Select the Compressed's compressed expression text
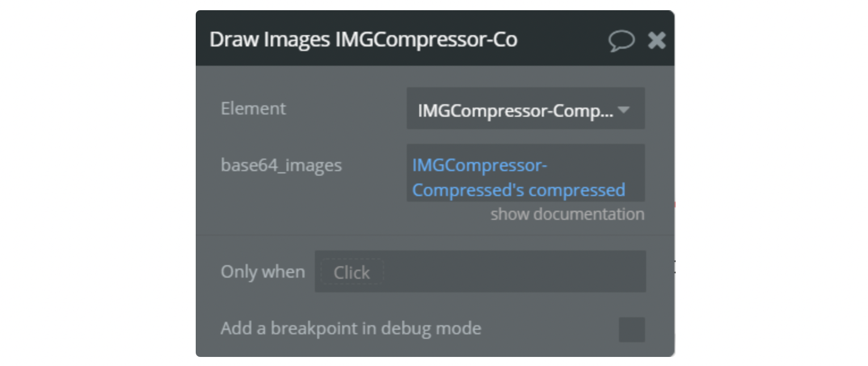 pyautogui.click(x=519, y=190)
